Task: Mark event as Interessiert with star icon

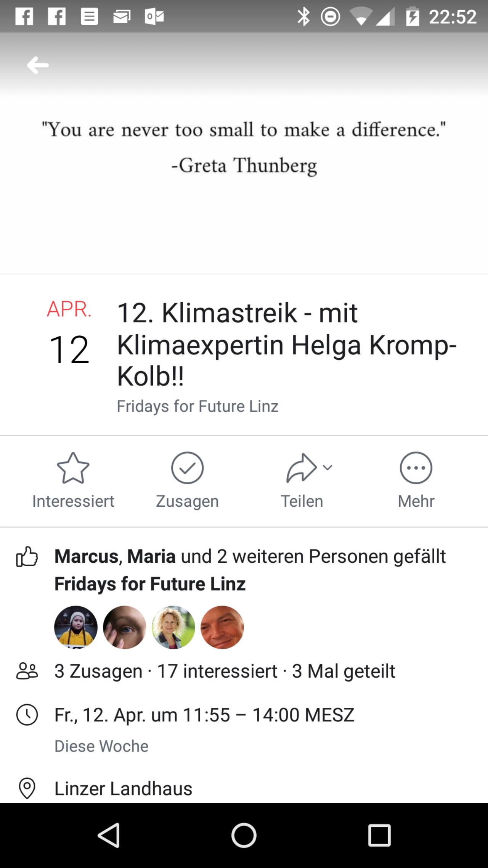Action: [x=73, y=468]
